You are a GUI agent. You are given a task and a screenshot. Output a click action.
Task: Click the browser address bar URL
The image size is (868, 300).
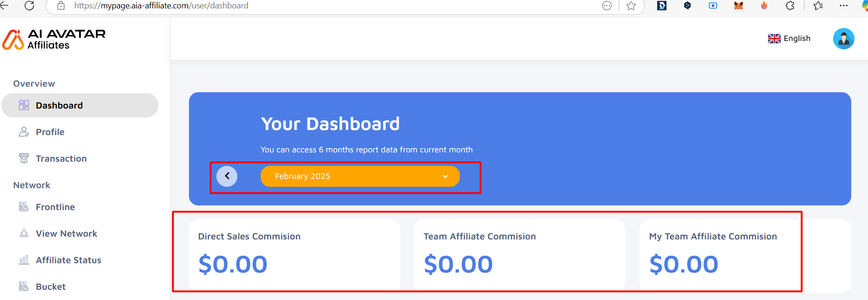tap(161, 6)
